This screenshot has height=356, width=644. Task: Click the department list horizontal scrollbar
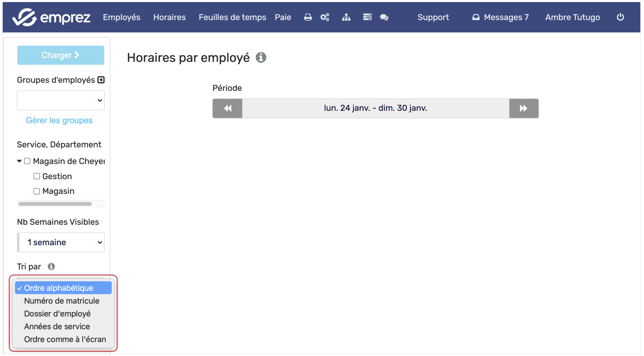[55, 204]
